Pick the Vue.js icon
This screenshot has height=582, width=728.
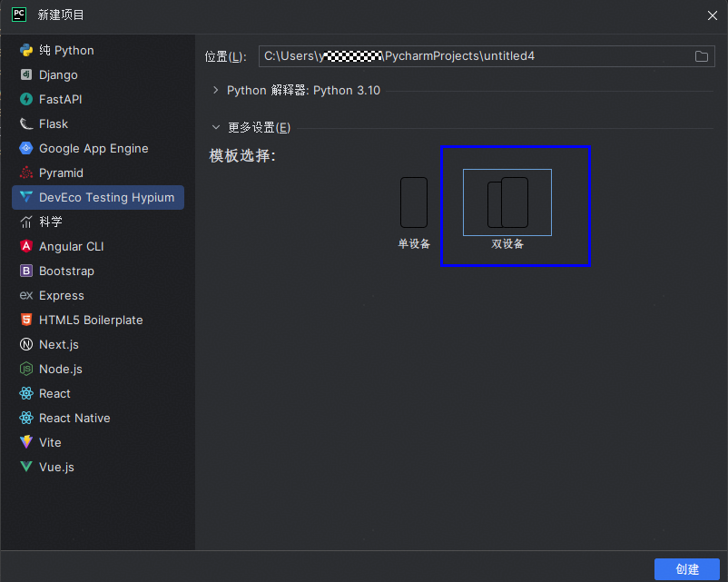point(26,467)
